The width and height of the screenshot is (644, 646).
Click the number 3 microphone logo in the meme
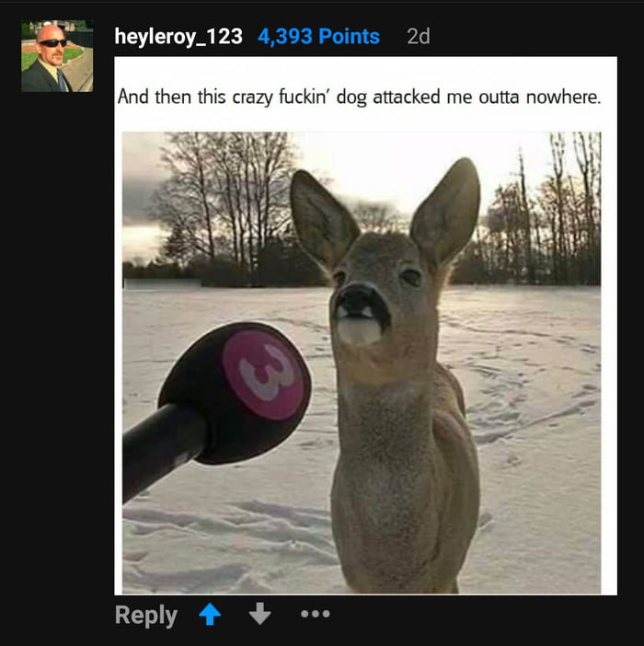265,375
